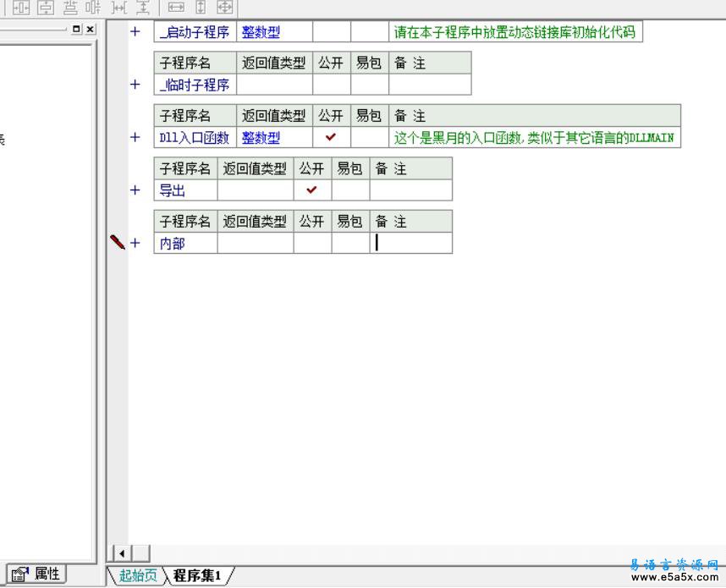The width and height of the screenshot is (726, 588).
Task: Click the horizontal scrollbar left arrow
Action: tap(121, 552)
